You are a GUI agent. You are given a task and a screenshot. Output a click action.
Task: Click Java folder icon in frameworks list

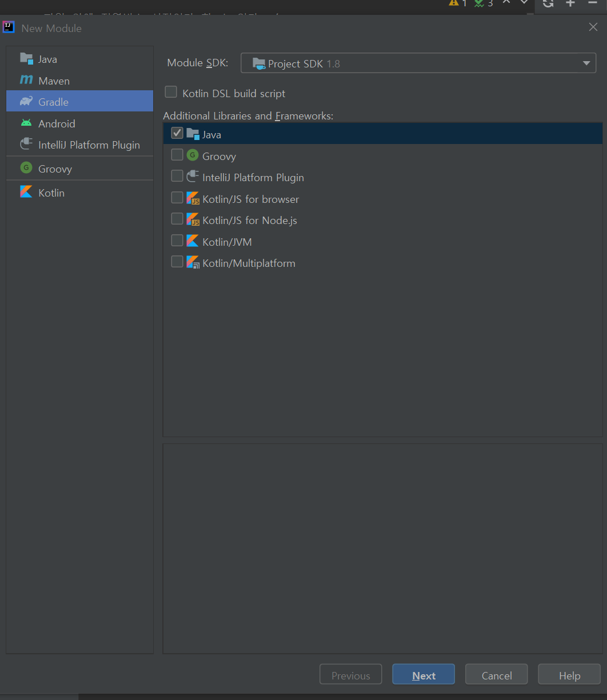coord(193,134)
